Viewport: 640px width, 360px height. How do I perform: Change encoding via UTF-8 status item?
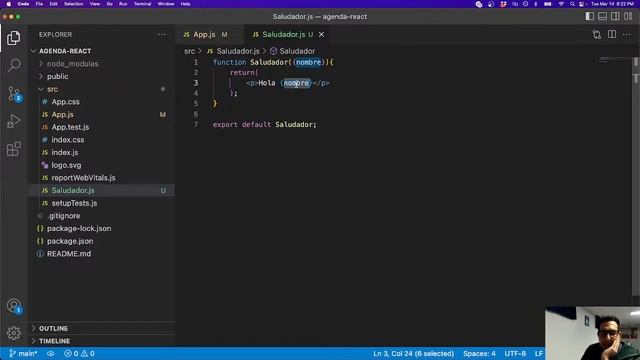click(x=515, y=353)
